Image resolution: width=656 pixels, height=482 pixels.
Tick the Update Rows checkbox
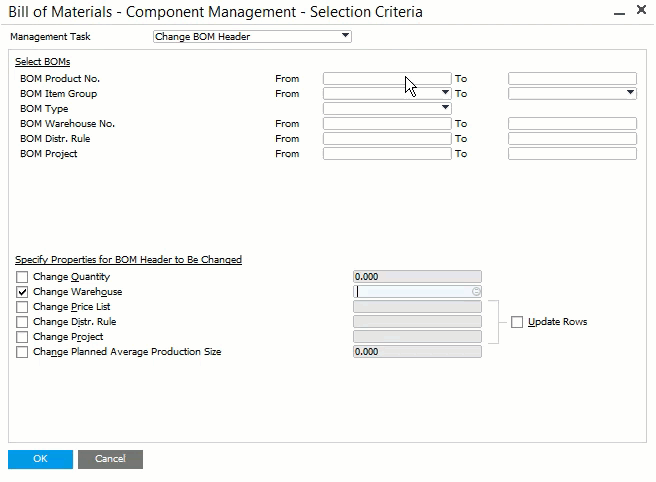click(517, 322)
